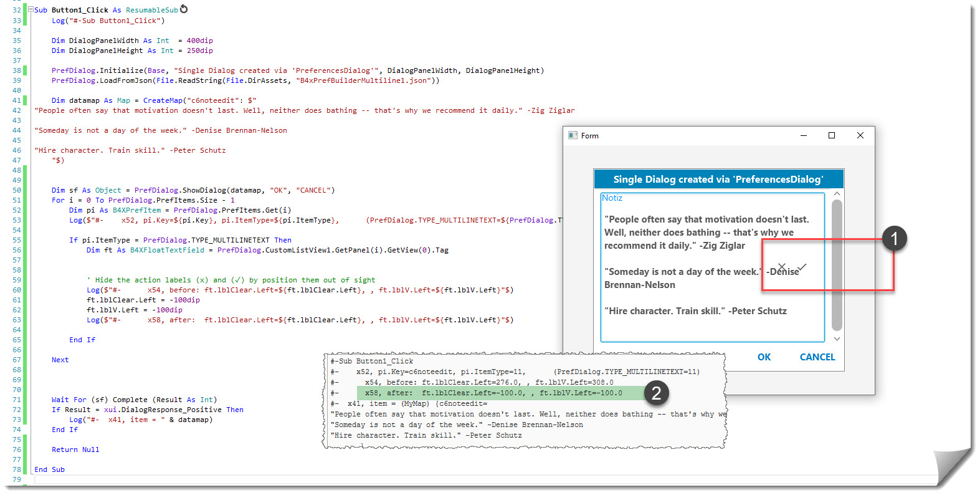Click the Zig Ziglar quote in the dialog
The image size is (980, 495).
pos(706,233)
